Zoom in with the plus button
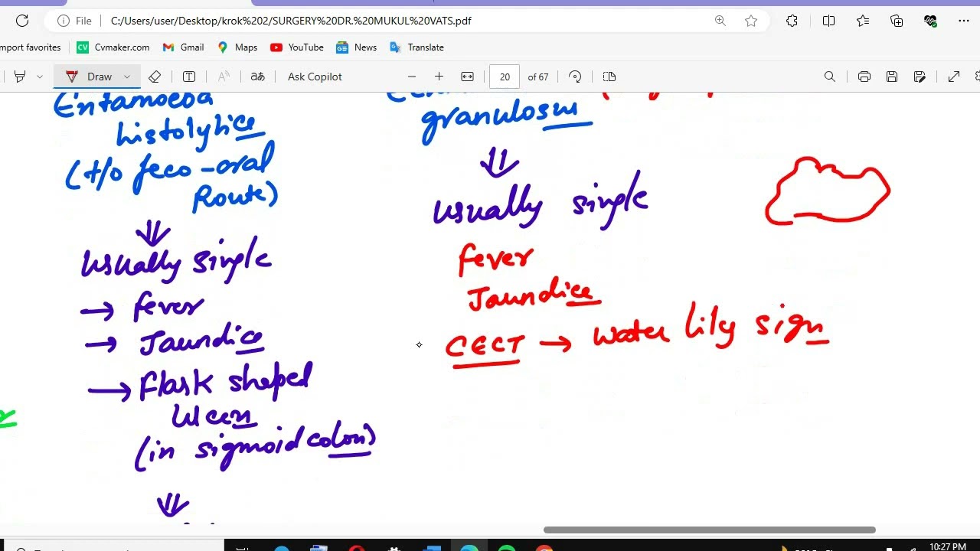This screenshot has height=551, width=980. coord(439,77)
